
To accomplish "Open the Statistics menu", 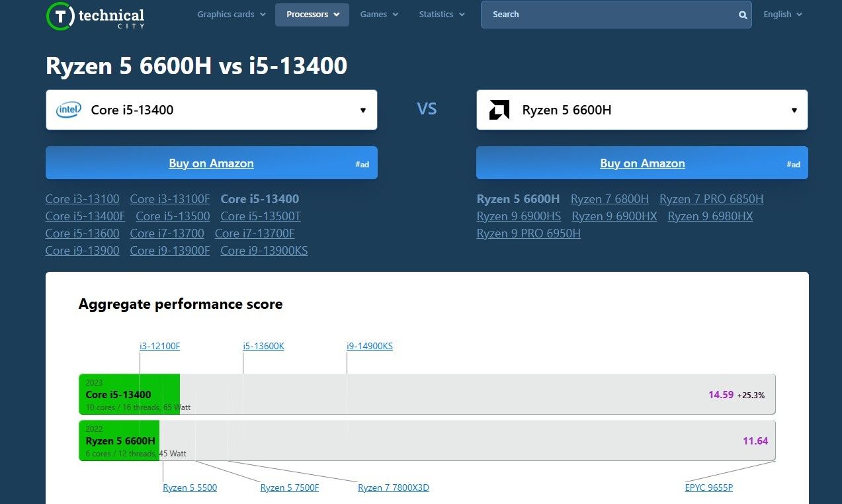I will click(x=442, y=15).
